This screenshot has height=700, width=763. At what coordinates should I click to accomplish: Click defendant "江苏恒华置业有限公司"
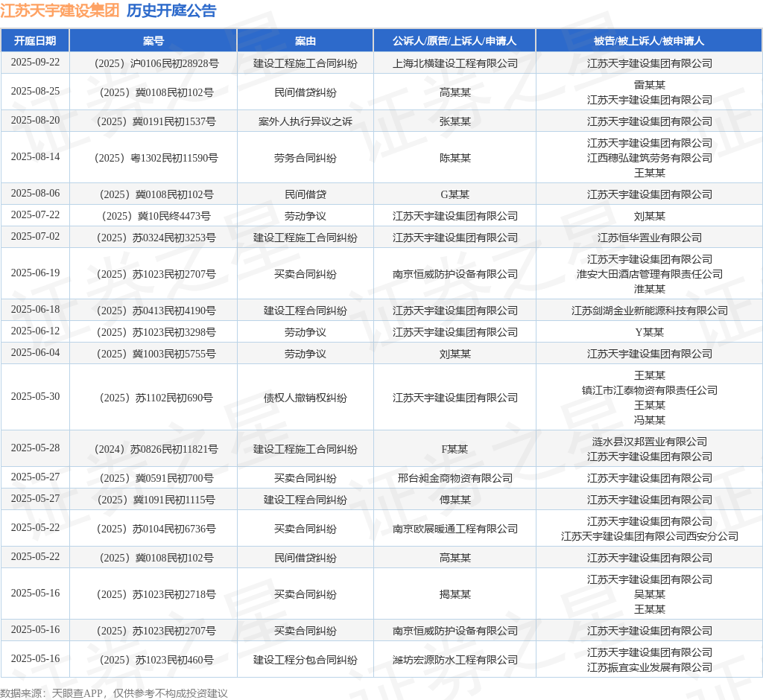(x=650, y=238)
